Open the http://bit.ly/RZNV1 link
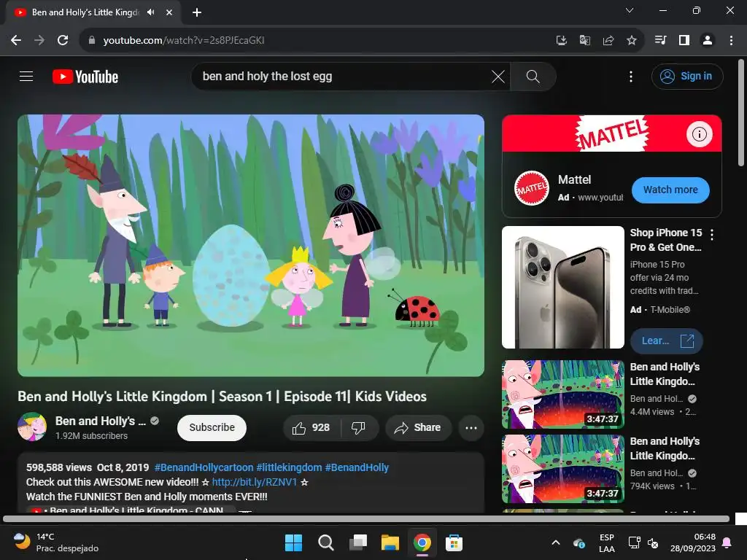Image resolution: width=747 pixels, height=560 pixels. [x=255, y=483]
